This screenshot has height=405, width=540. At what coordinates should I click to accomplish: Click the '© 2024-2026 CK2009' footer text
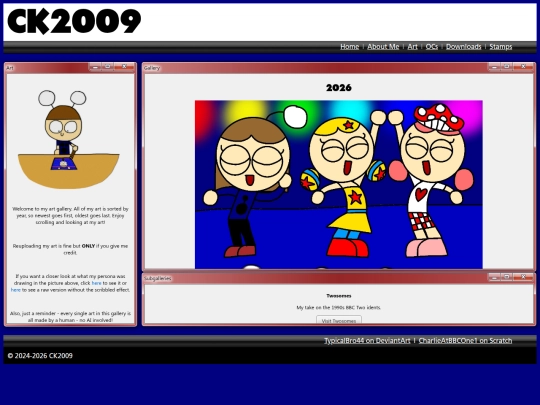[x=40, y=356]
